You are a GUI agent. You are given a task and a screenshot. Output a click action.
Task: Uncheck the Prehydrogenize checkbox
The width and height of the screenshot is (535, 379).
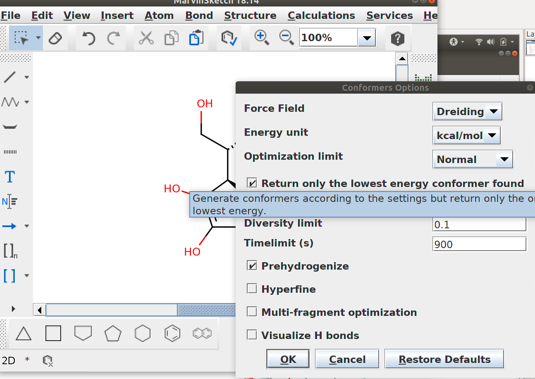(252, 265)
